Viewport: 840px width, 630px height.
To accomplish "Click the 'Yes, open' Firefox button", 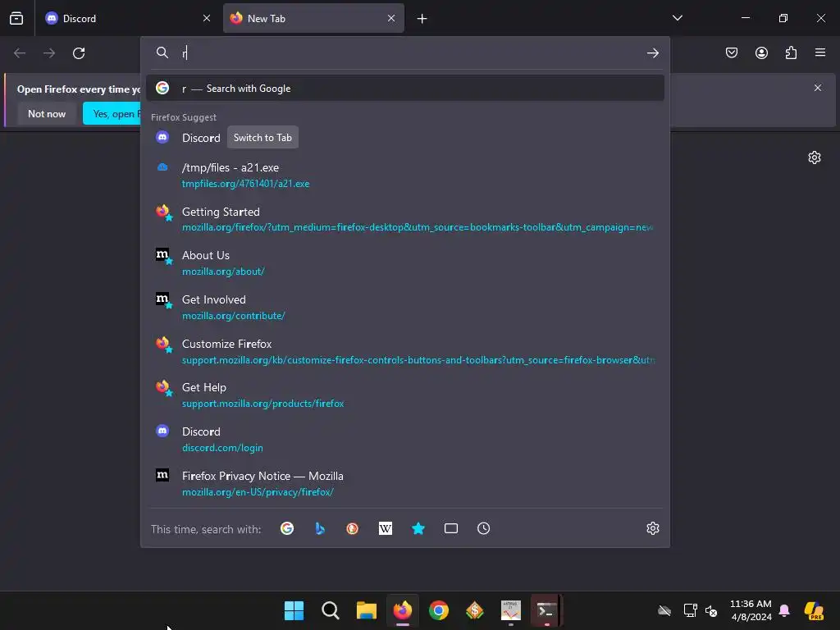I will tap(112, 113).
